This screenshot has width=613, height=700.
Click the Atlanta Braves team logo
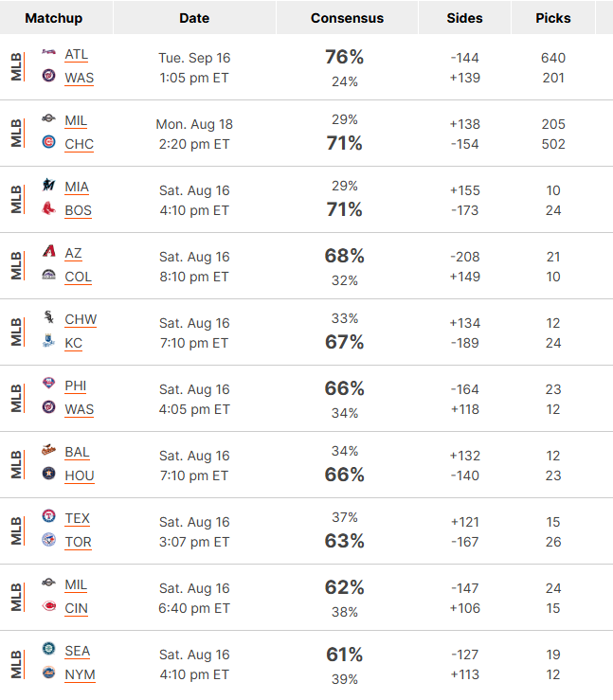tap(48, 52)
